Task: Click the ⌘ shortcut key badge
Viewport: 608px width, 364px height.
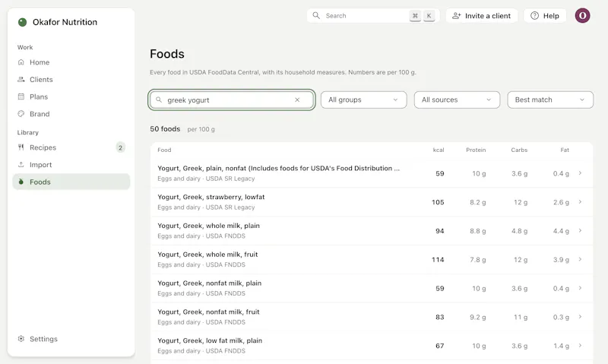Action: (x=415, y=16)
